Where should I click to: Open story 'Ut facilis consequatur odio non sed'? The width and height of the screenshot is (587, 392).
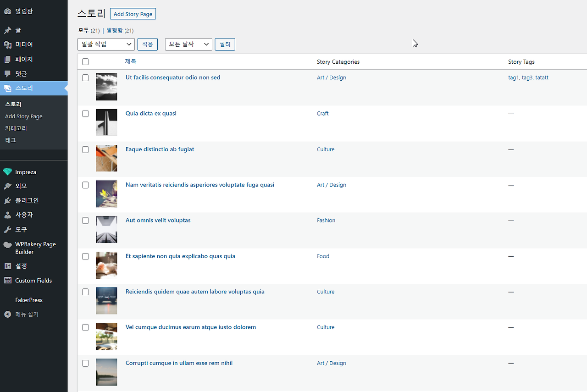click(173, 77)
